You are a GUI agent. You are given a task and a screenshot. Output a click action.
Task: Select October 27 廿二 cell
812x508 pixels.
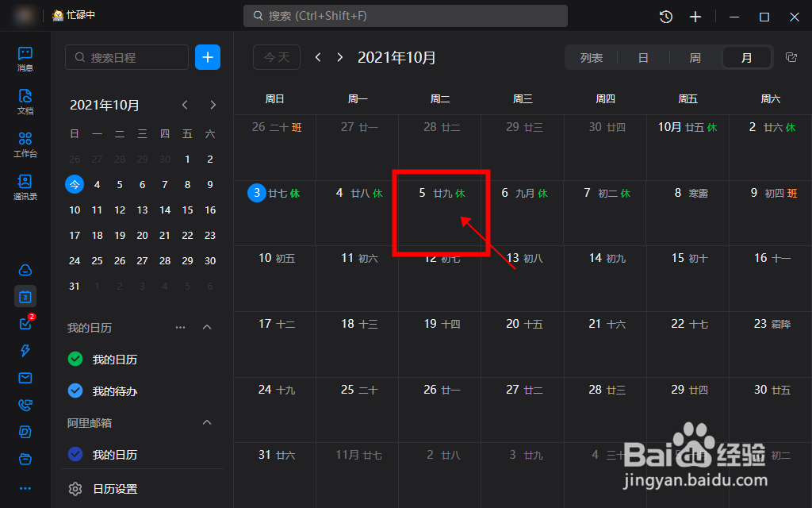coord(523,410)
